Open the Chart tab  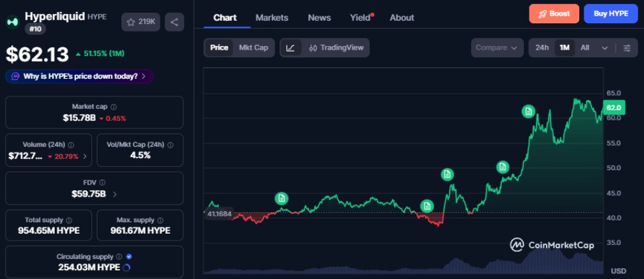point(225,18)
